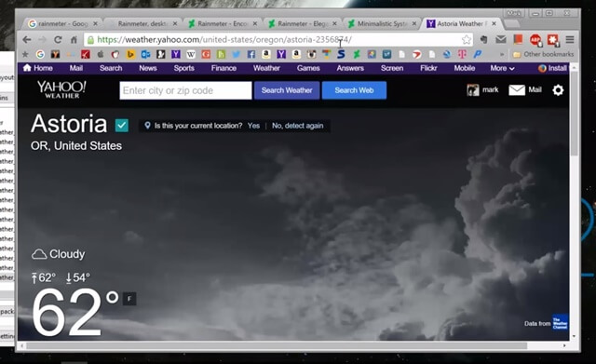Open the Bing bookmark icon
This screenshot has width=596, height=364.
pyautogui.click(x=130, y=54)
